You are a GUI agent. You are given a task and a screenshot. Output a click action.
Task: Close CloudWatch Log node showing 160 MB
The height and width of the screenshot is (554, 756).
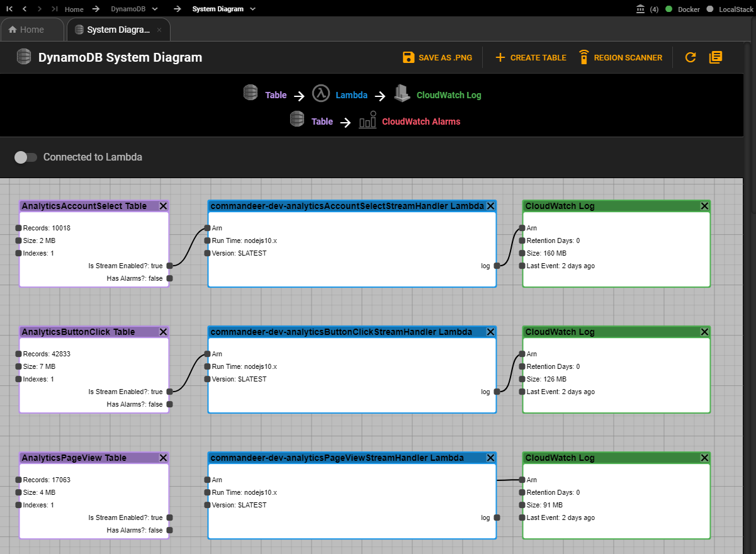[x=704, y=206]
